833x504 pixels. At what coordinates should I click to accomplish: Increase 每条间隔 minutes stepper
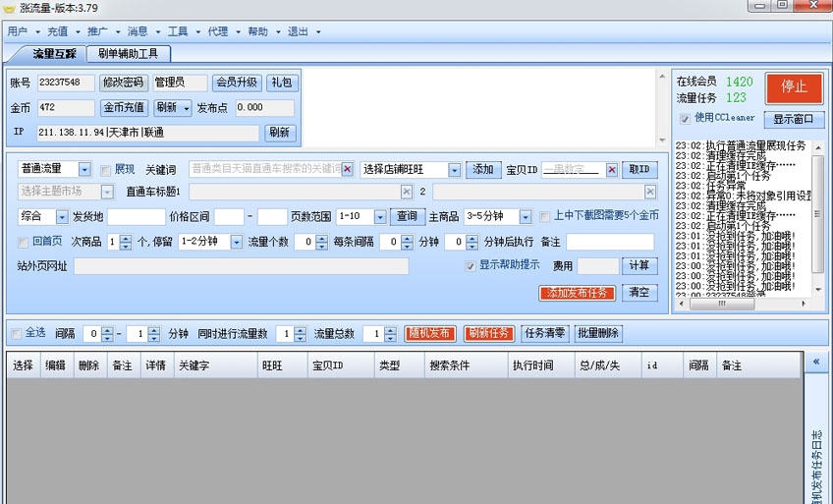click(x=407, y=239)
